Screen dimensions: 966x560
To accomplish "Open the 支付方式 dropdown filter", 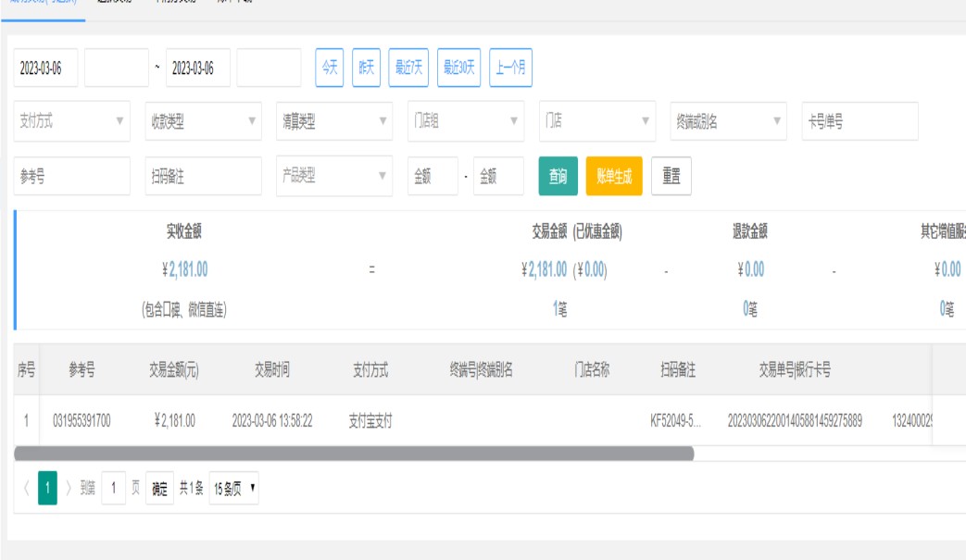I will click(x=72, y=121).
